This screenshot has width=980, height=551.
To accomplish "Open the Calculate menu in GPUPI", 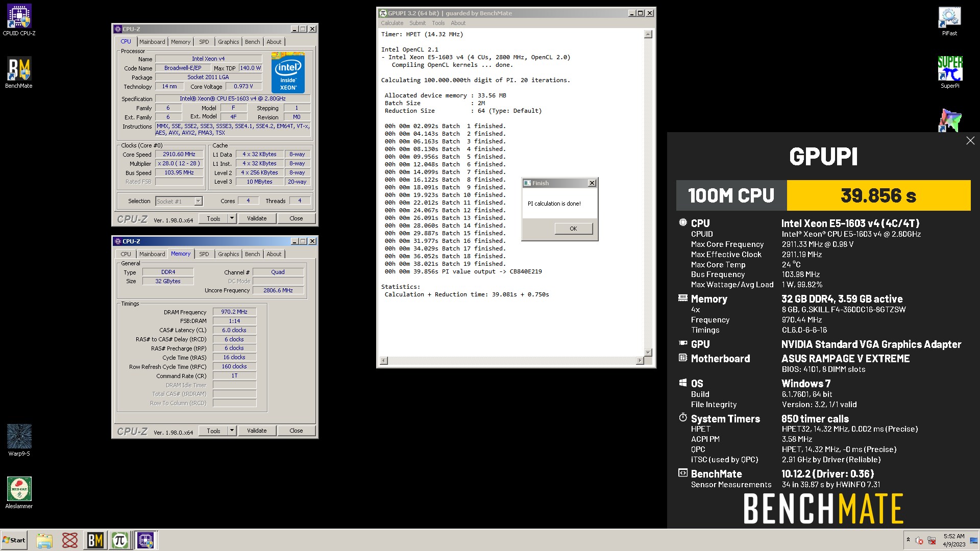I will 391,23.
